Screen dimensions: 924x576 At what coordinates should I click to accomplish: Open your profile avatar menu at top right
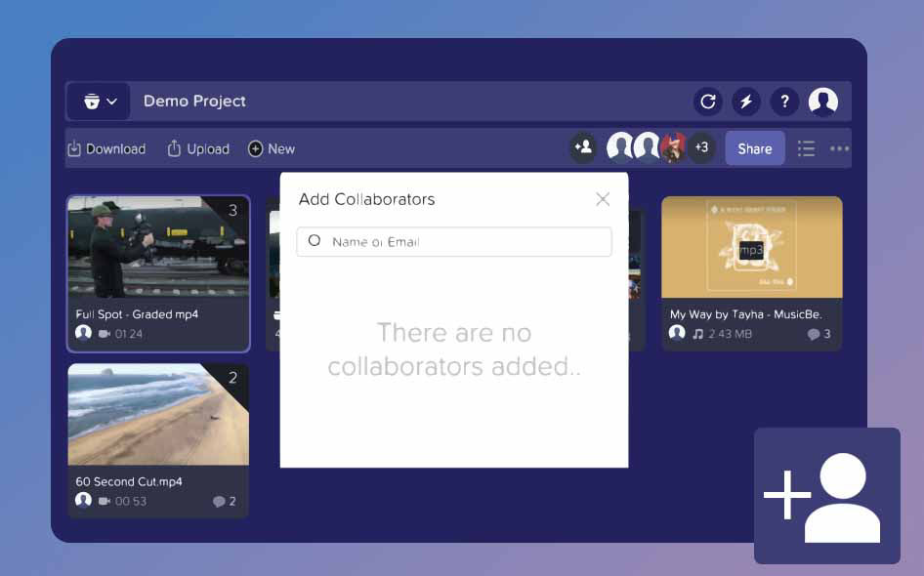[821, 101]
